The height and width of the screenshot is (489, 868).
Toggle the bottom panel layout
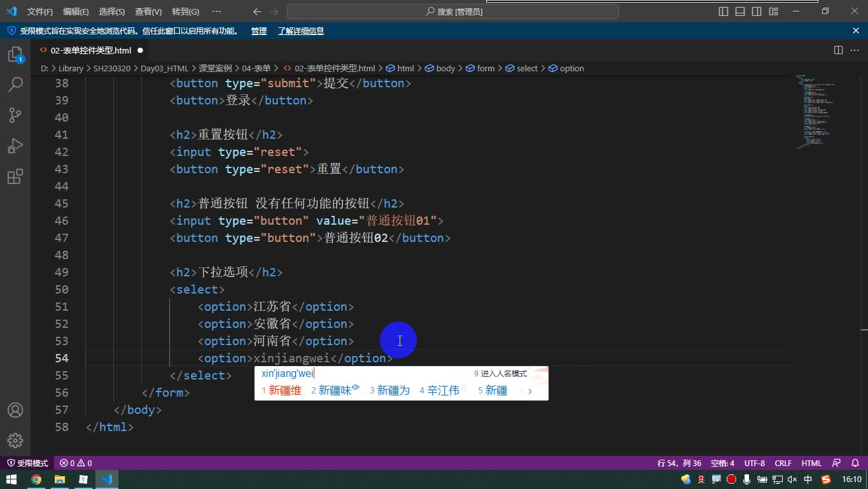coord(740,11)
